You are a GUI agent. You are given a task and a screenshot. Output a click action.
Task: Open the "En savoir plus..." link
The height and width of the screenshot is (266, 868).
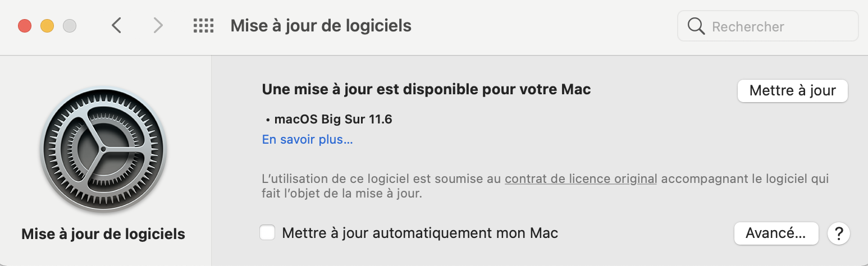click(x=307, y=139)
